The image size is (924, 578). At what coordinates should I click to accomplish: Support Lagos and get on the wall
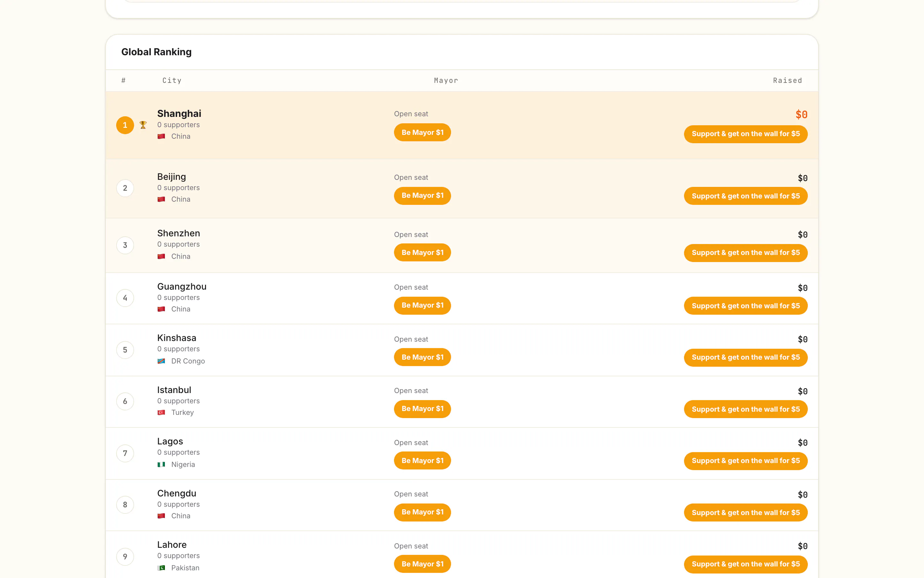745,461
